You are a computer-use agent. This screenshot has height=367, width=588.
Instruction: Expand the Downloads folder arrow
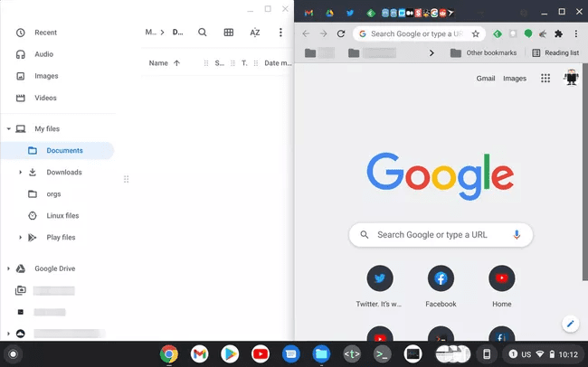[x=20, y=172]
